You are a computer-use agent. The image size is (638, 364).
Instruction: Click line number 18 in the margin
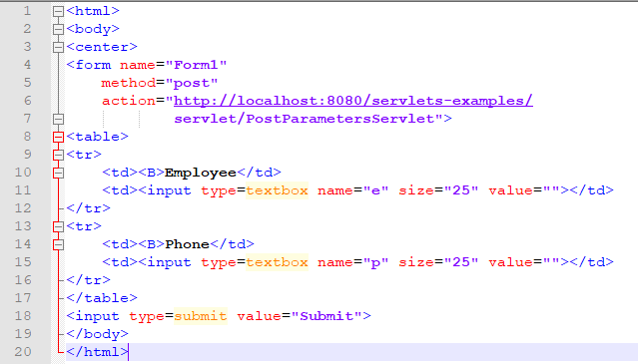[23, 316]
